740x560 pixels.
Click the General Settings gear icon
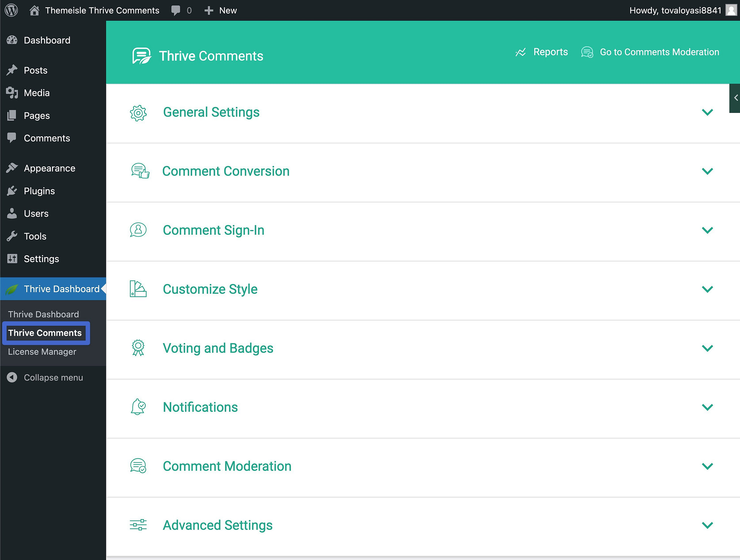tap(139, 112)
